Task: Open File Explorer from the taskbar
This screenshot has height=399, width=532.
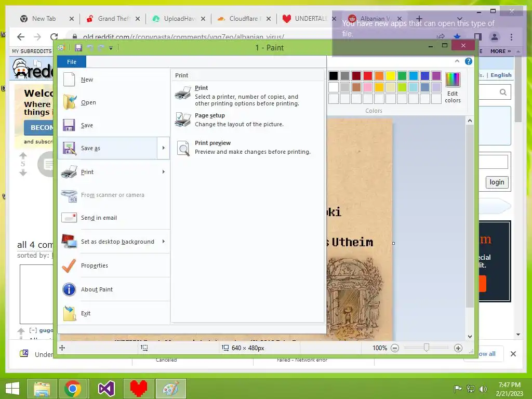Action: (x=42, y=389)
